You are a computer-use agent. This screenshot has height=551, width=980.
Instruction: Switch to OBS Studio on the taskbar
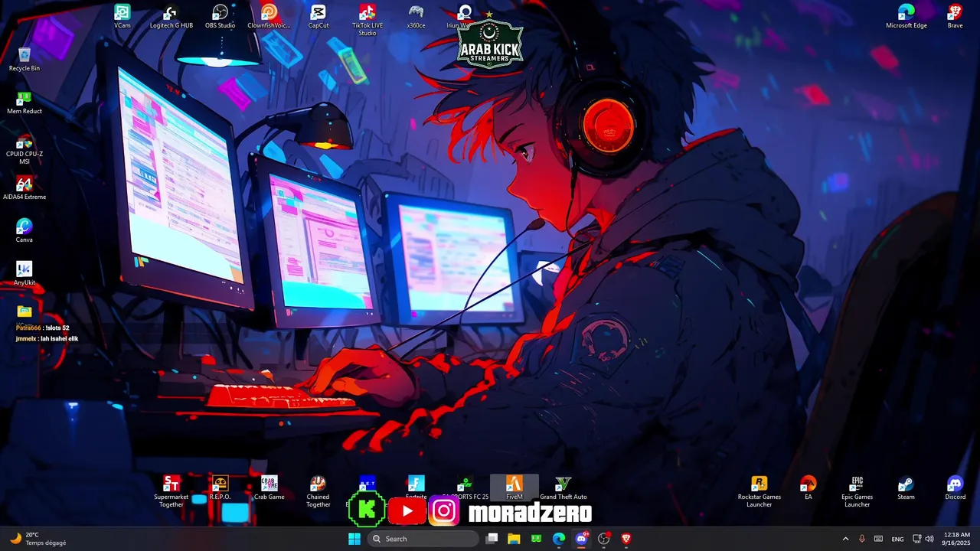pos(604,539)
